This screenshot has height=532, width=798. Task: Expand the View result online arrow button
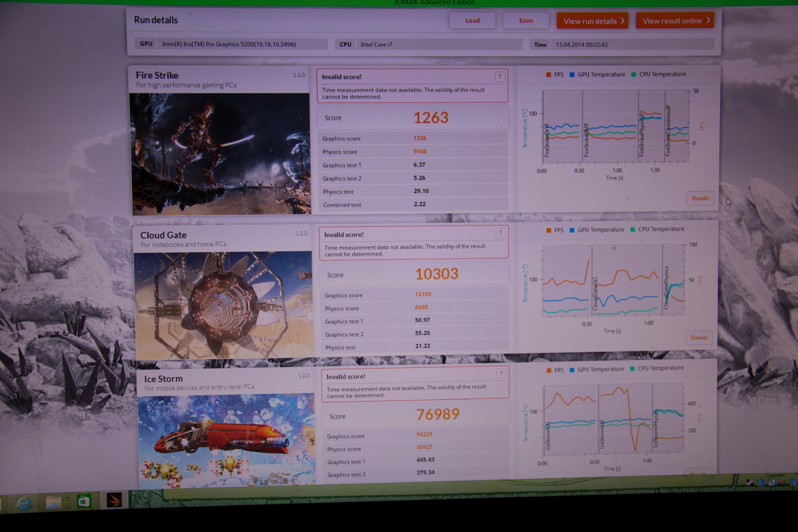tap(675, 21)
